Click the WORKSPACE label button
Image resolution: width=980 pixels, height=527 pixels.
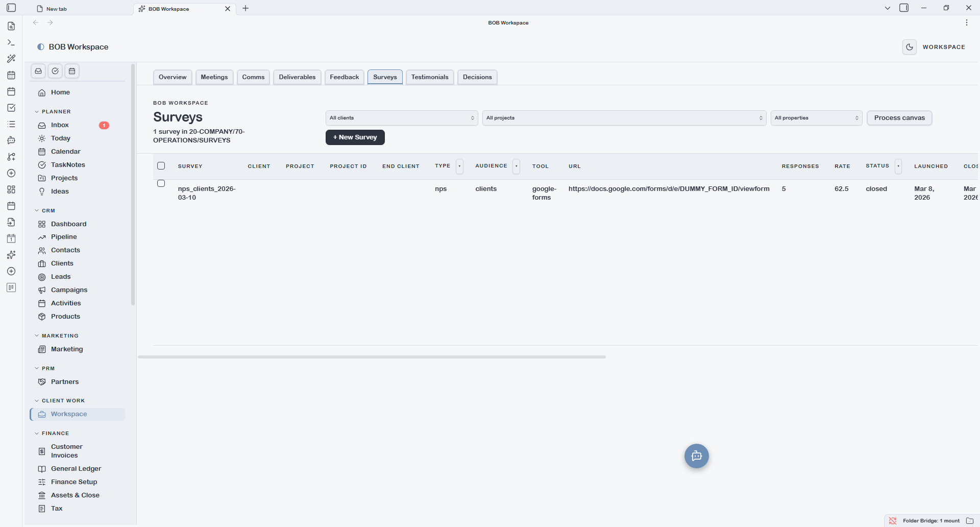(x=944, y=47)
